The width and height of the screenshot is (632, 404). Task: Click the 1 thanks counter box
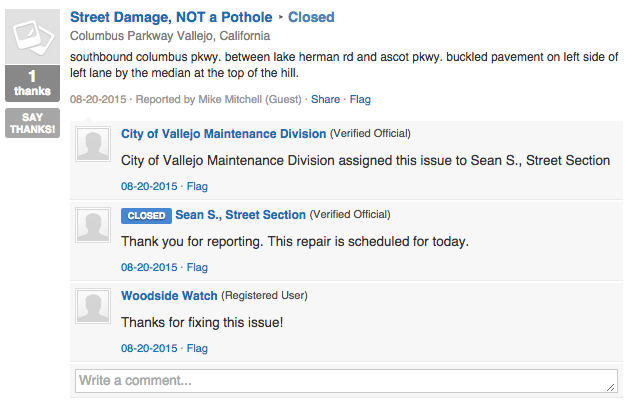pyautogui.click(x=32, y=83)
